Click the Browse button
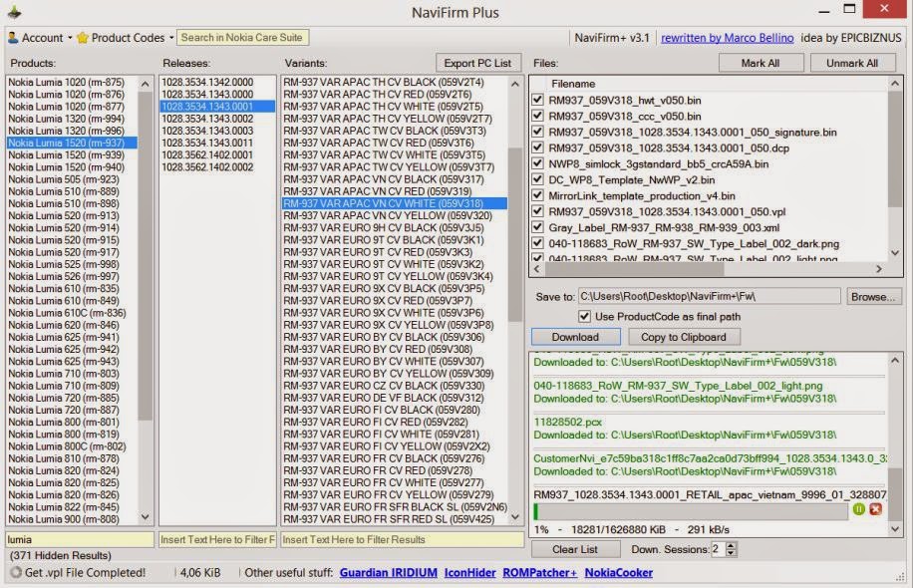This screenshot has height=588, width=913. [x=873, y=297]
